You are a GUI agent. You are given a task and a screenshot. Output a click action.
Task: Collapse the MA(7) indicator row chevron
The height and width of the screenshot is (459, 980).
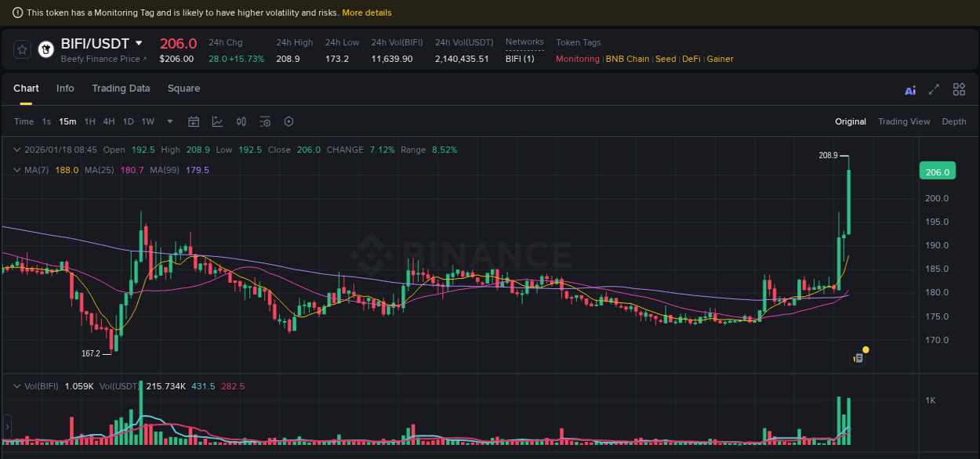click(x=17, y=170)
